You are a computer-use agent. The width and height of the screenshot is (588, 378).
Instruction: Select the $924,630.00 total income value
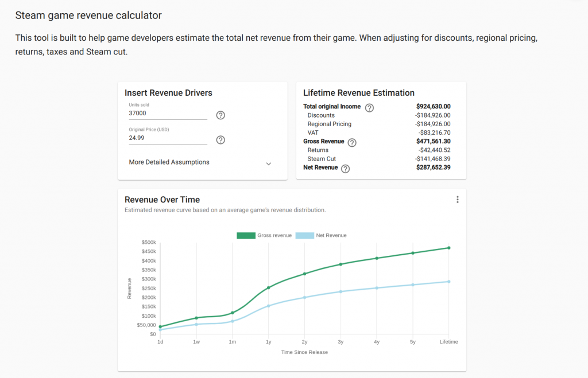click(x=433, y=106)
